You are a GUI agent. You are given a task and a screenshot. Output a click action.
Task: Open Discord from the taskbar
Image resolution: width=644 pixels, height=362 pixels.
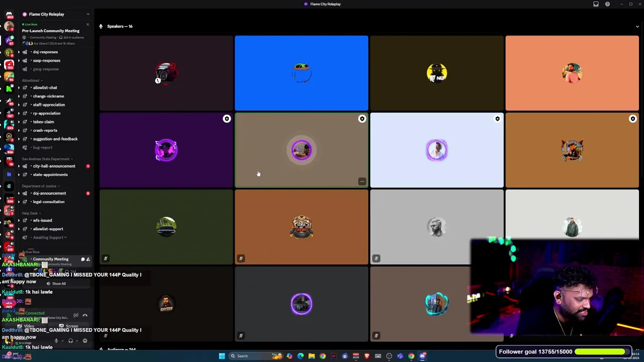[422, 356]
